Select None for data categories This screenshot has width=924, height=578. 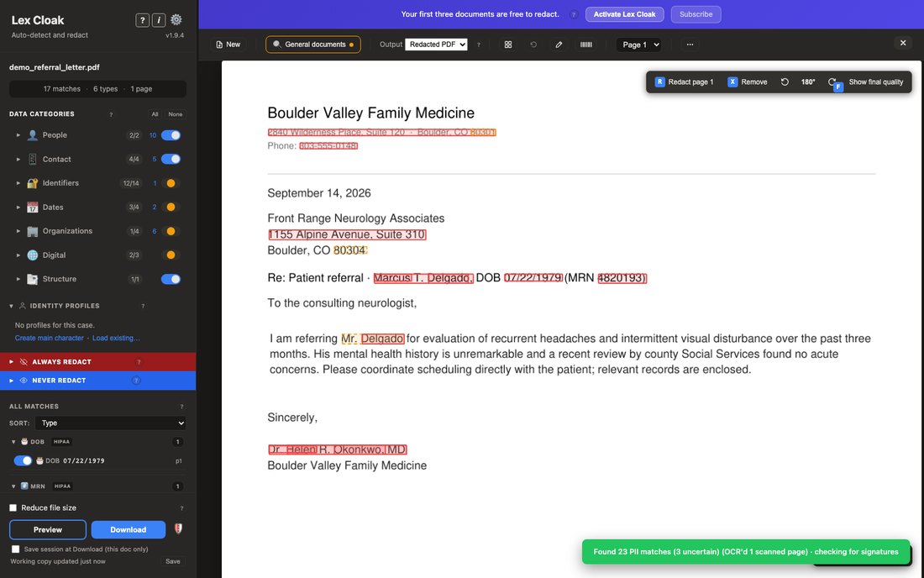tap(175, 114)
